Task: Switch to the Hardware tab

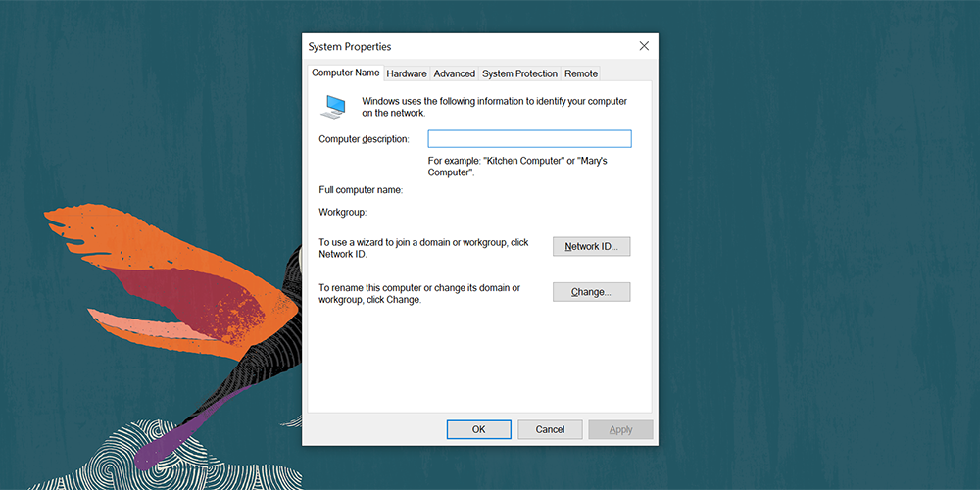Action: (407, 73)
